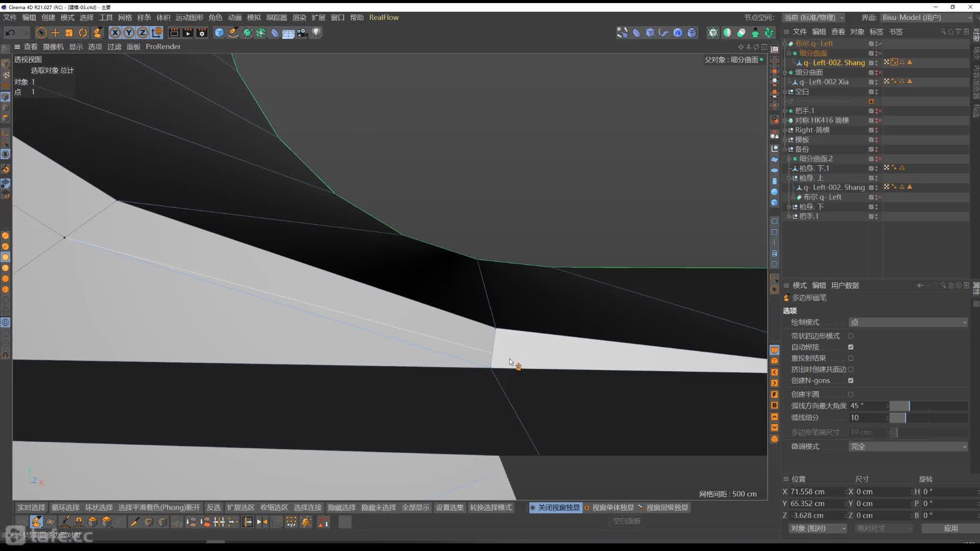Render the active view clapperboard icon
This screenshot has height=551, width=980.
coord(174,33)
